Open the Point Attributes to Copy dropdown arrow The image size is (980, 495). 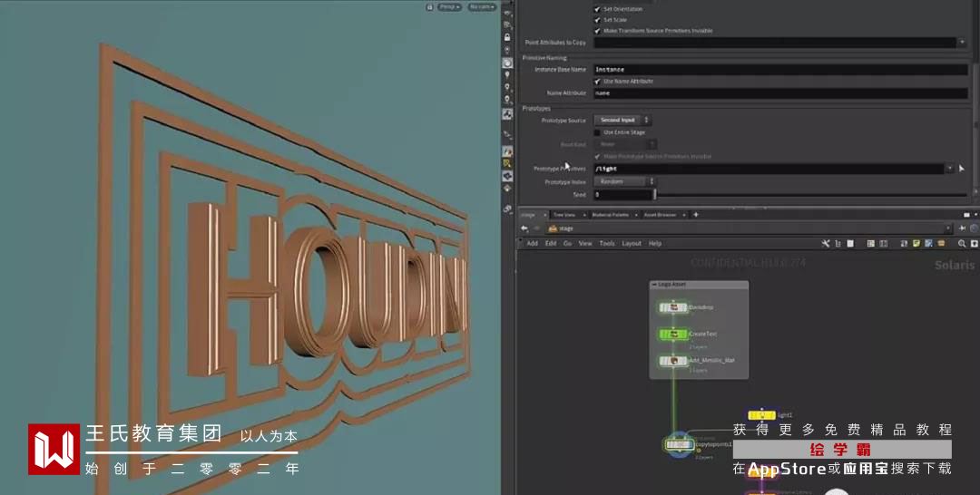click(x=962, y=43)
